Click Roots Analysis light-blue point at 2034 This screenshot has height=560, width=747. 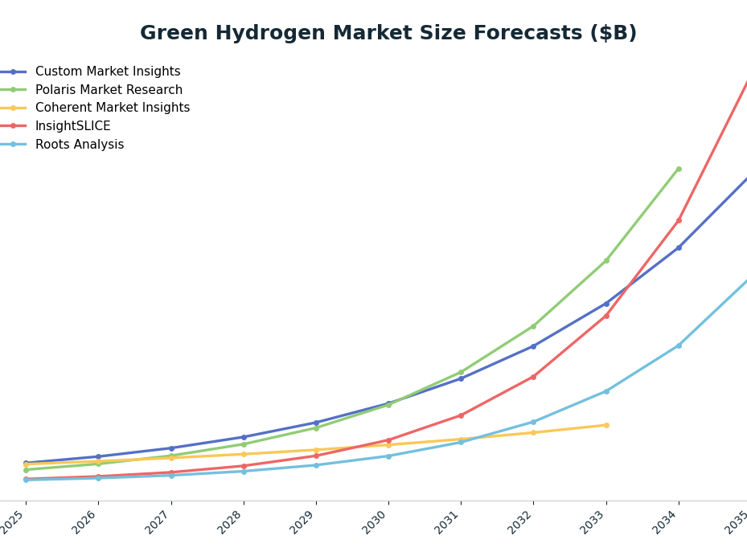679,345
